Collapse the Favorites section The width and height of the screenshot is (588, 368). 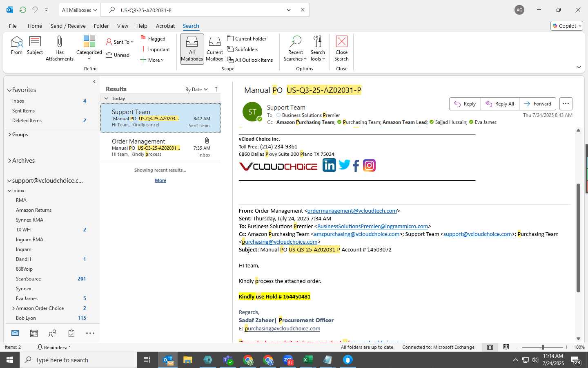click(9, 90)
